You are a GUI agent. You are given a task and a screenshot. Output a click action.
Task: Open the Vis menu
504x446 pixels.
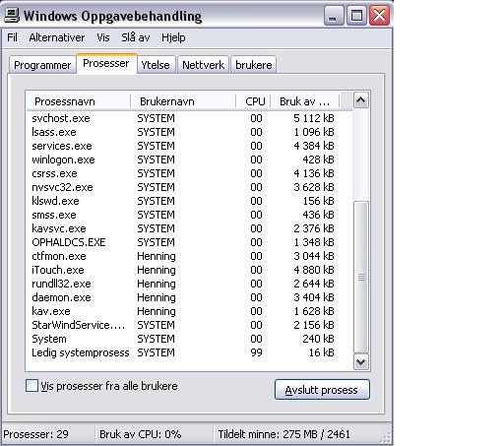pos(103,37)
